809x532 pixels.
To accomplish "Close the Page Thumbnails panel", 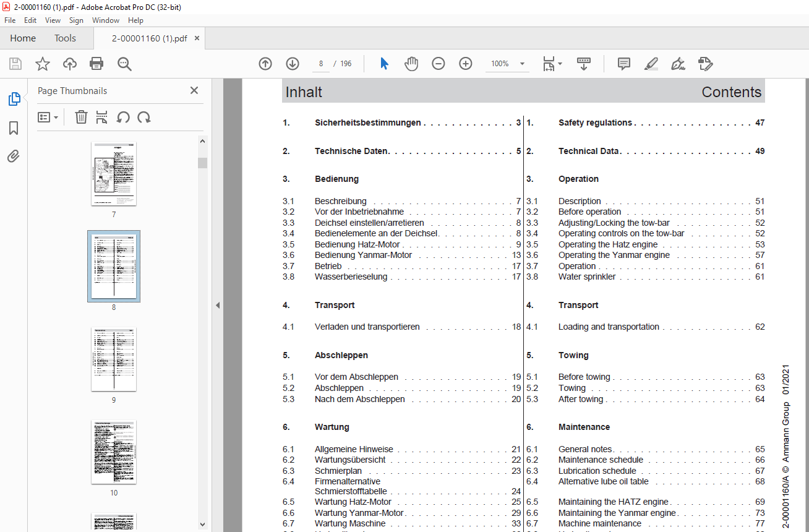I will (194, 90).
